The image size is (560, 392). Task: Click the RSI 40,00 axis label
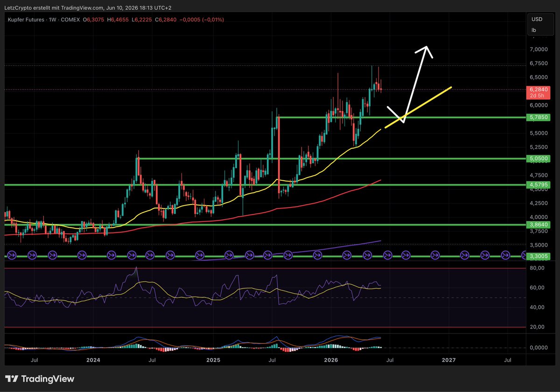(x=537, y=307)
